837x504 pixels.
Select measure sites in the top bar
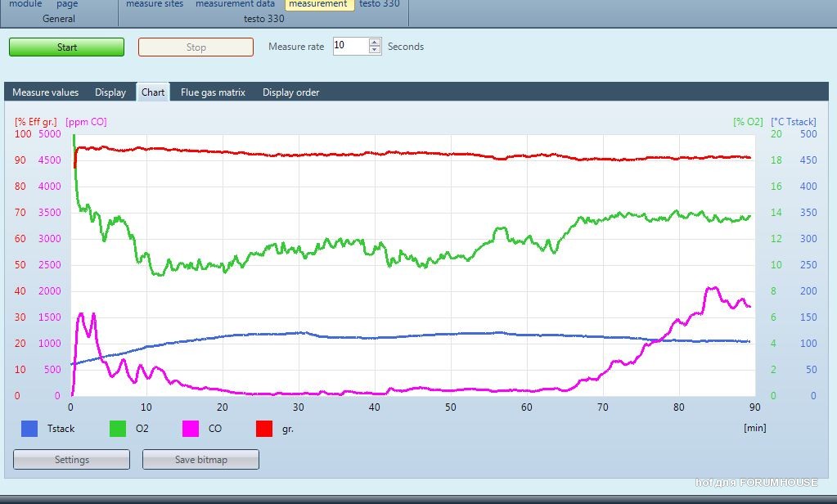click(155, 4)
